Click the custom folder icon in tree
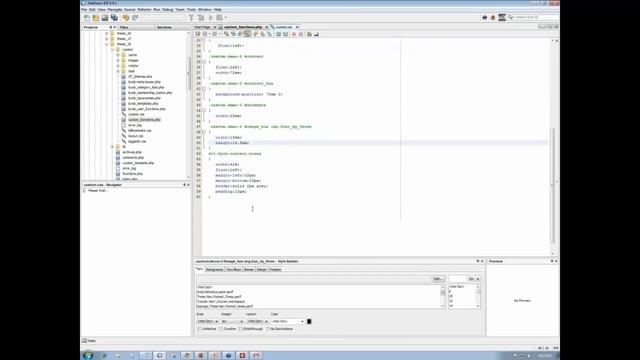The width and height of the screenshot is (640, 360). (x=118, y=49)
